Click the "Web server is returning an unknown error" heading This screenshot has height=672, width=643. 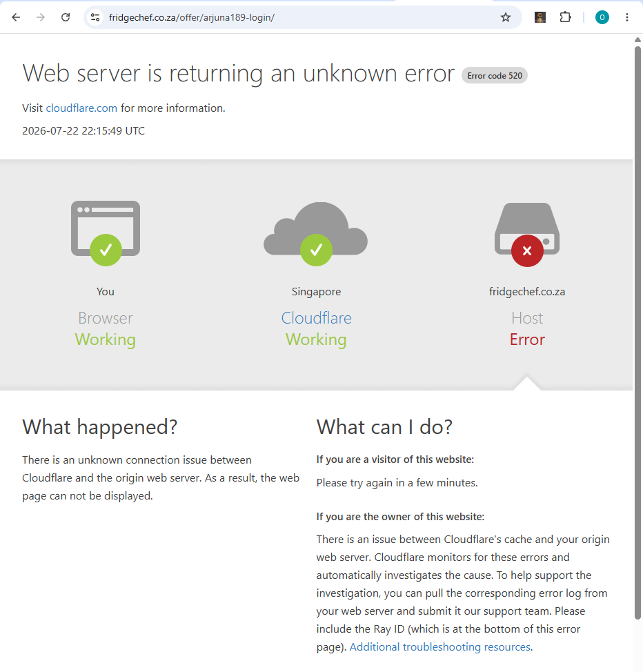click(238, 73)
